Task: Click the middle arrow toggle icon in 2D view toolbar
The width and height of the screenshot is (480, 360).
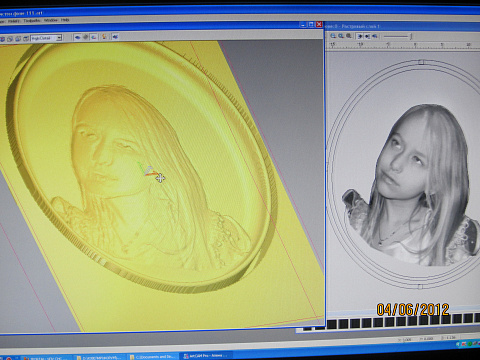Action: point(367,36)
